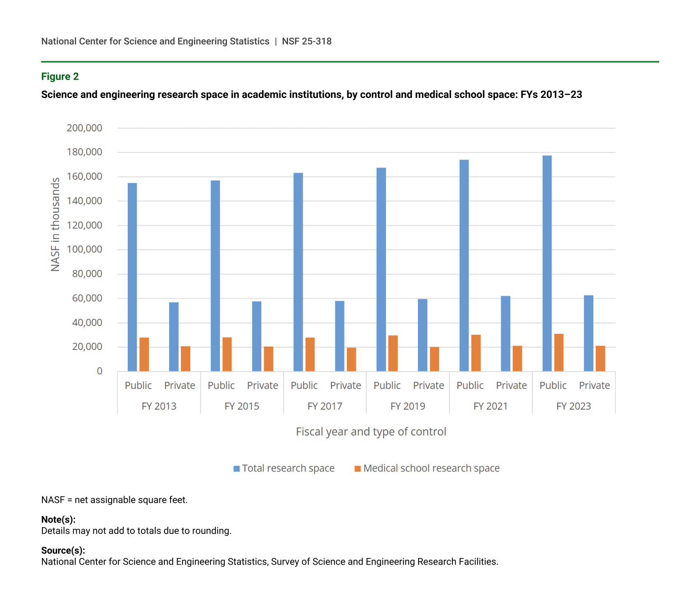The image size is (700, 612).
Task: Select the FY 2021 Public blue bar
Action: (x=464, y=266)
